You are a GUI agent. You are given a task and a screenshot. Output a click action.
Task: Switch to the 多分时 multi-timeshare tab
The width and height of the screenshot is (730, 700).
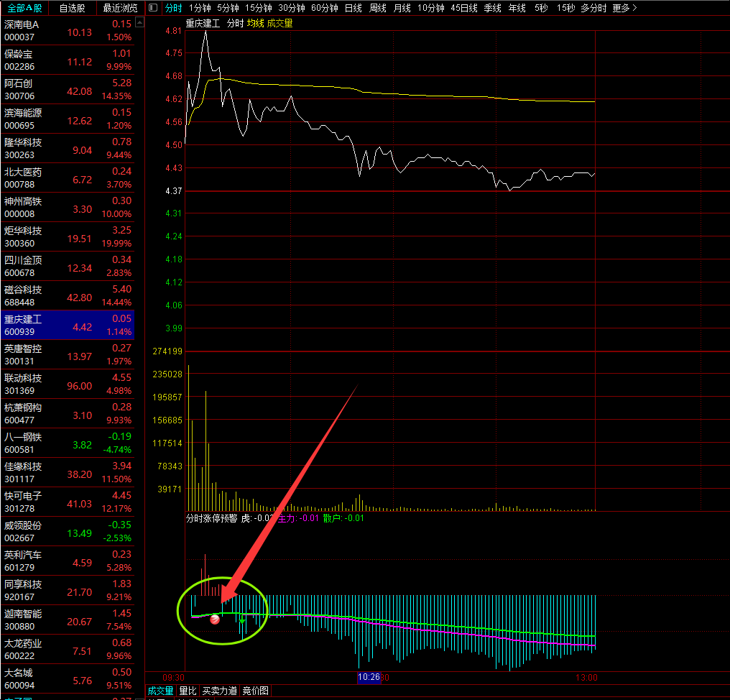(x=593, y=8)
